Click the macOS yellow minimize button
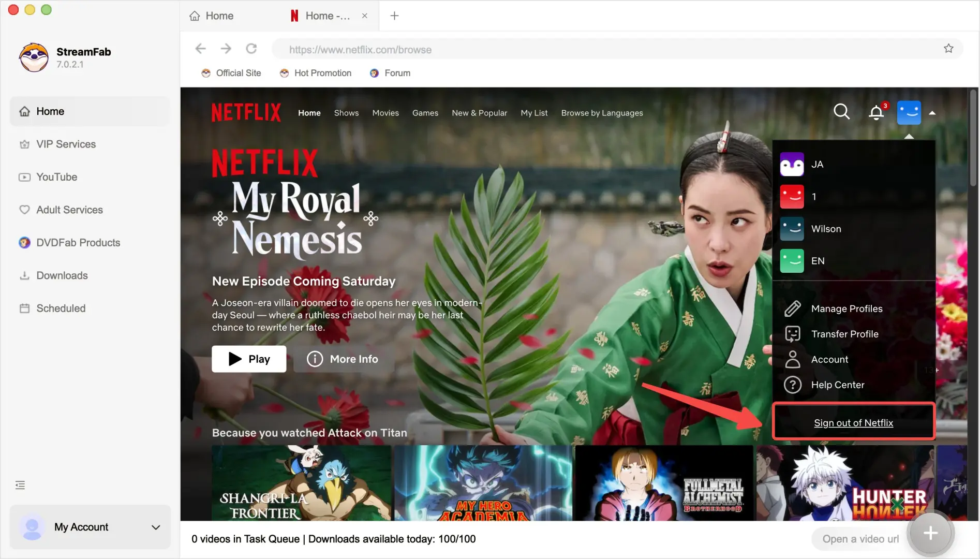This screenshot has width=980, height=559. point(30,10)
